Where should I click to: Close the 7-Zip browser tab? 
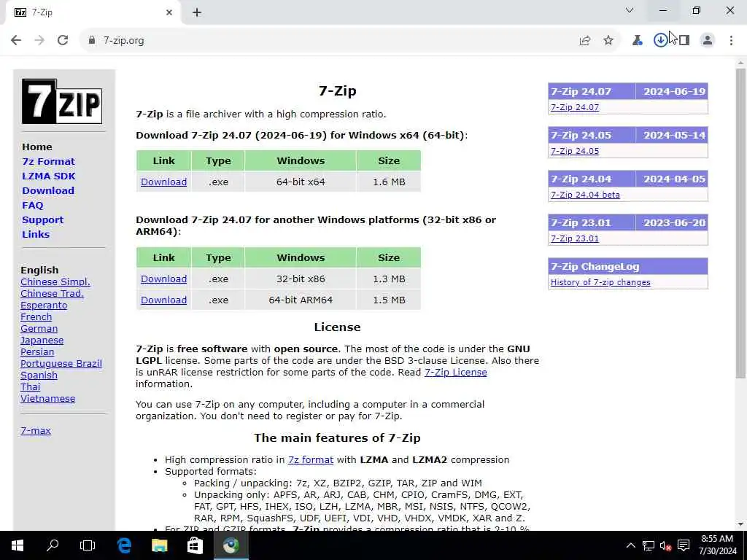tap(169, 13)
